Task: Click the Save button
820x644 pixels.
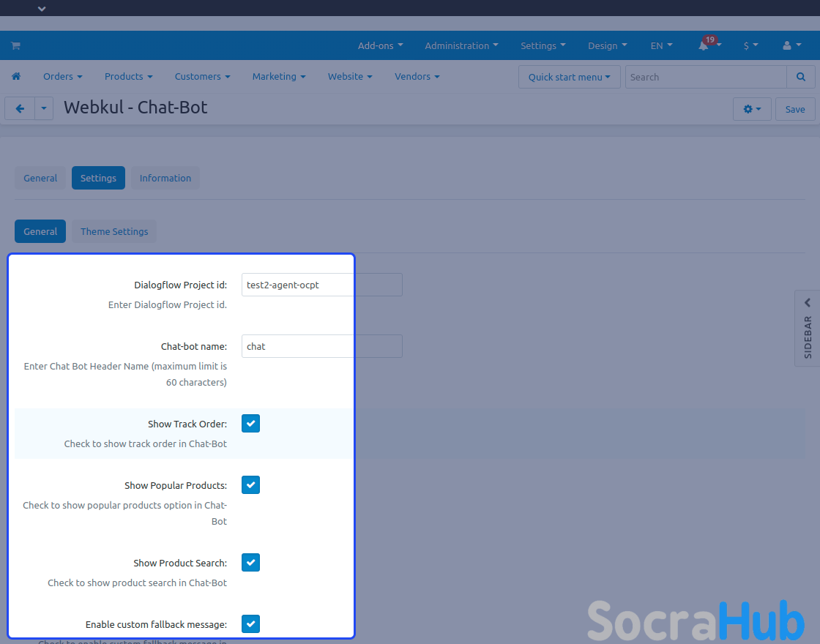Action: coord(795,109)
